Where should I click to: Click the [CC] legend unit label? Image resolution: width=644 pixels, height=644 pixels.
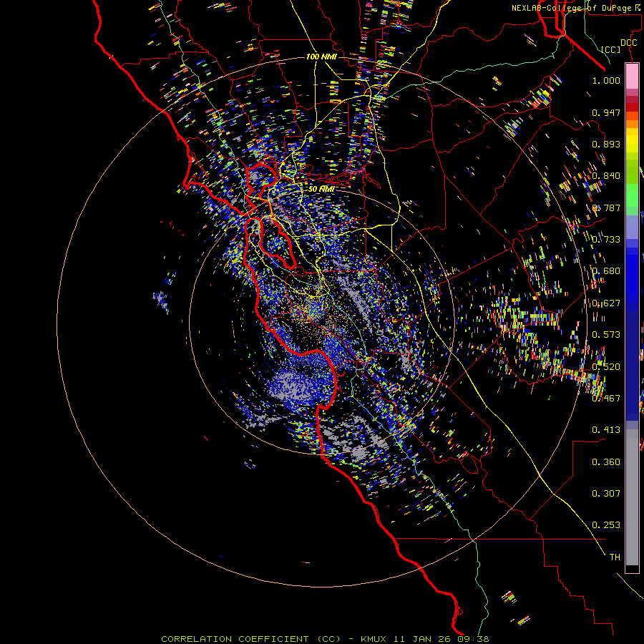611,49
